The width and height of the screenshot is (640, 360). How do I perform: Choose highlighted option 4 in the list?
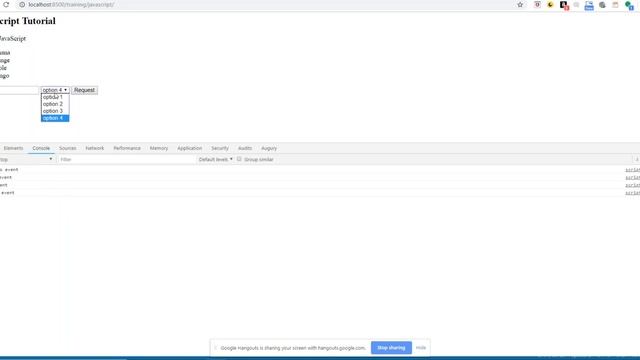pyautogui.click(x=55, y=118)
